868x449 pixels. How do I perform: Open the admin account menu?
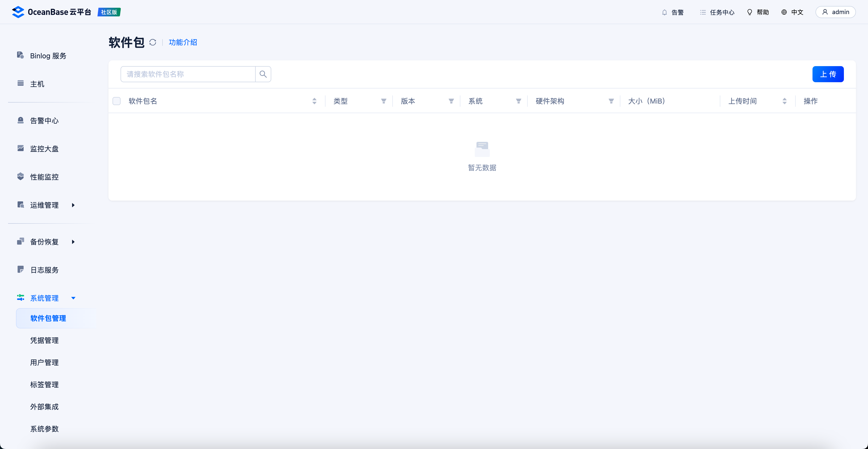click(x=835, y=12)
